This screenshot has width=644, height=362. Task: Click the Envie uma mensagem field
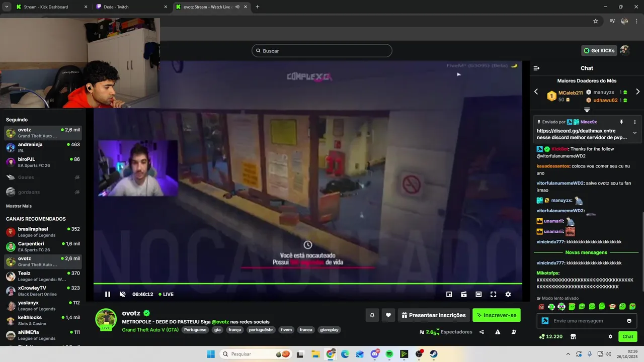click(586, 321)
